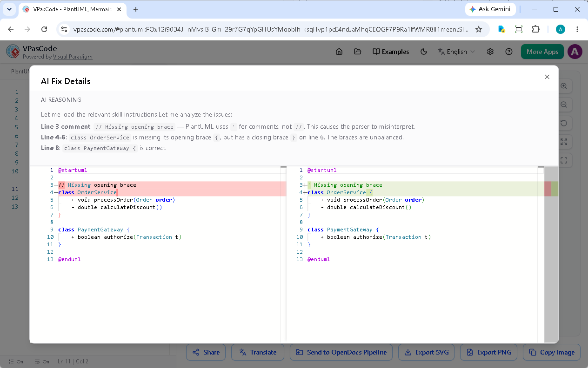Reload the current page
The image size is (588, 368).
tap(44, 29)
